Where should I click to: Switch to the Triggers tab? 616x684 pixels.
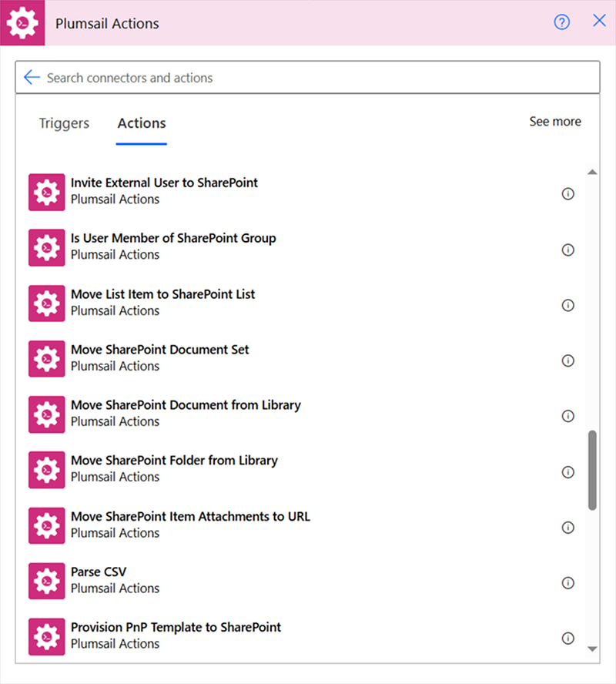click(64, 123)
